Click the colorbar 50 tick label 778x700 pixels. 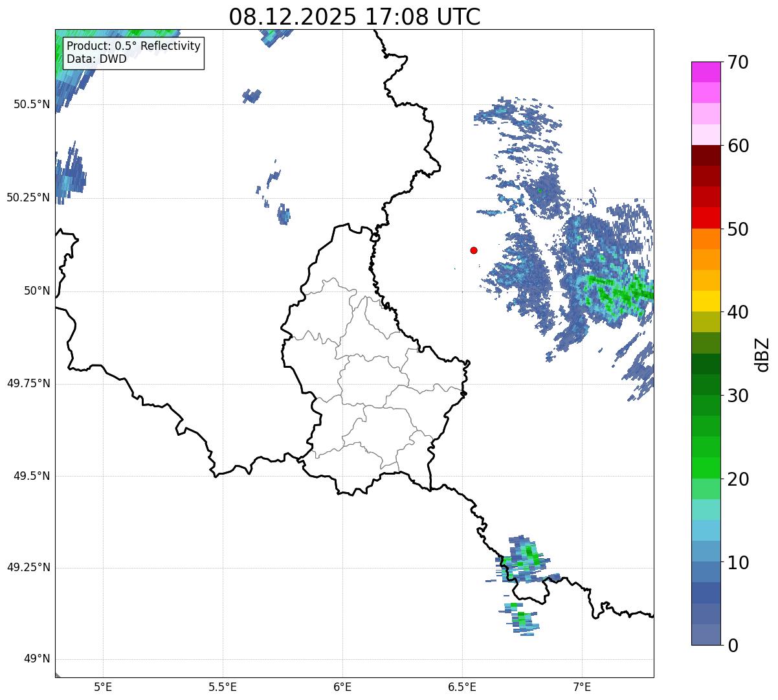click(738, 229)
